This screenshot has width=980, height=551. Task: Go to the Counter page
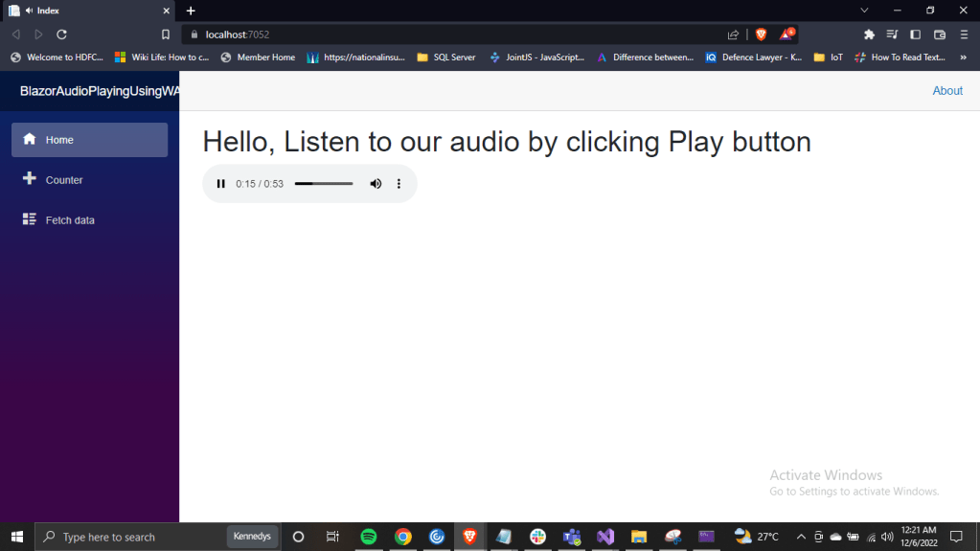tap(64, 180)
